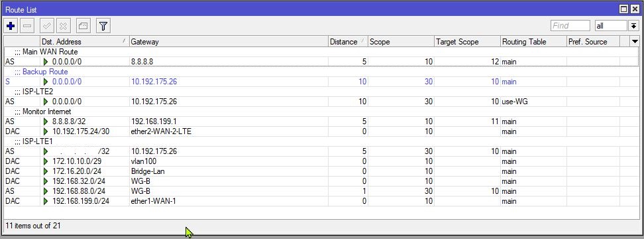Click the DAC flag of 172.16.20.0/24
The image size is (644, 239).
(x=13, y=171)
